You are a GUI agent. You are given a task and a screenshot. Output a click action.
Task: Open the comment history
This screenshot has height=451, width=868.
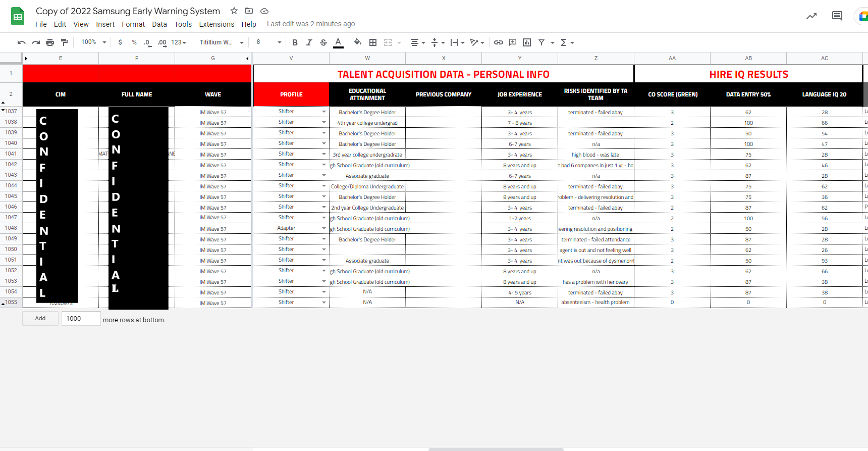[837, 16]
